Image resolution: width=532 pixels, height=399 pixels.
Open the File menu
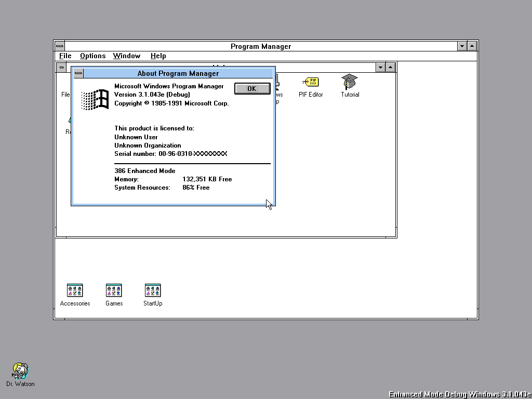[65, 56]
